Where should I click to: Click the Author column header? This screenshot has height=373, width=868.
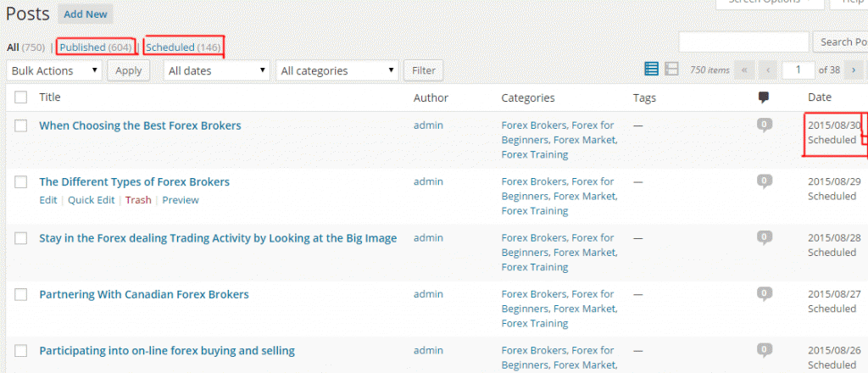pyautogui.click(x=431, y=98)
